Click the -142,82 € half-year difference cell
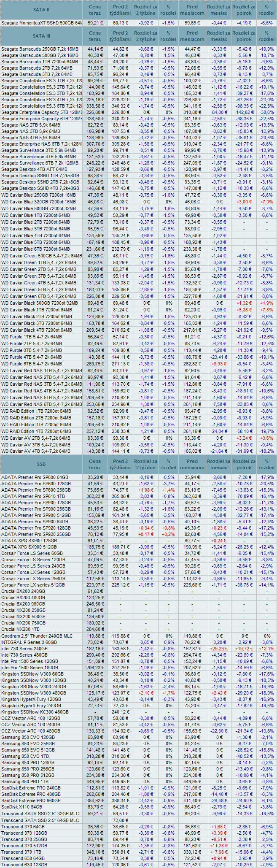This screenshot has width=277, height=868. tap(244, 112)
